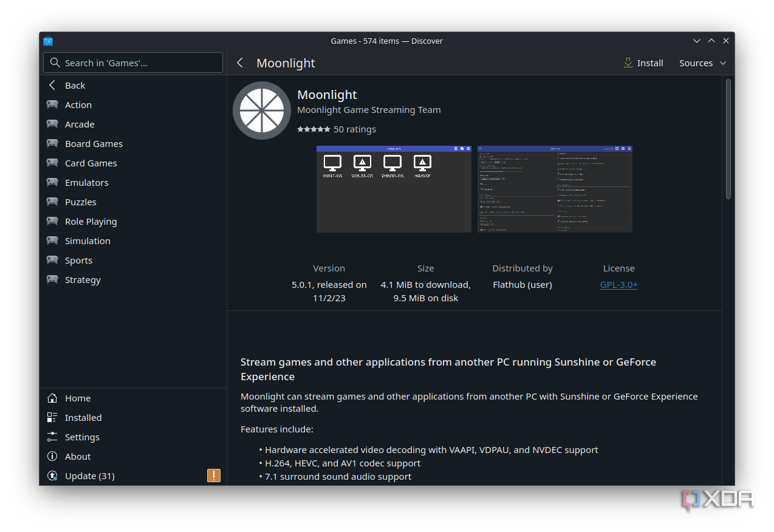
Task: Click the Home house icon
Action: (x=53, y=398)
